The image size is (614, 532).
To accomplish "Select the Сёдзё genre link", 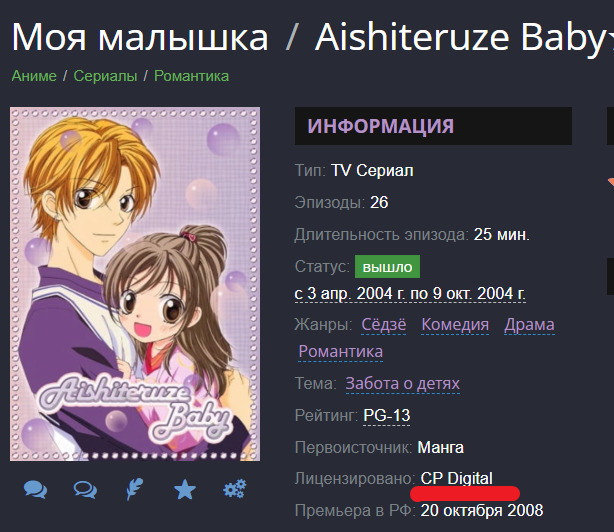I will click(x=384, y=325).
